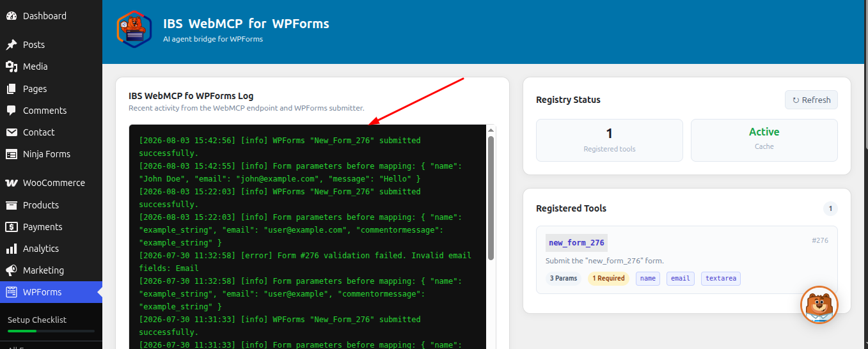Screen dimensions: 868x349
Task: Click the Dashboard gauge icon in sidebar
Action: [x=12, y=16]
